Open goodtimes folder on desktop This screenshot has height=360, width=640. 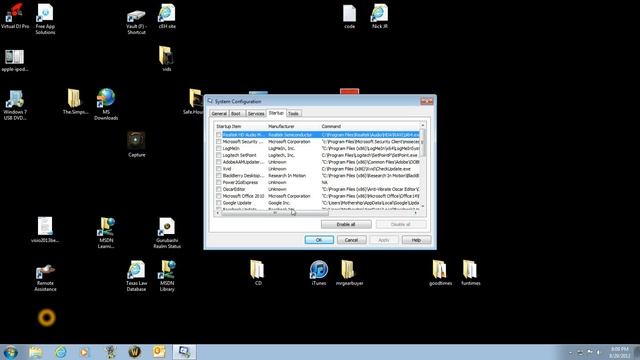(x=440, y=272)
